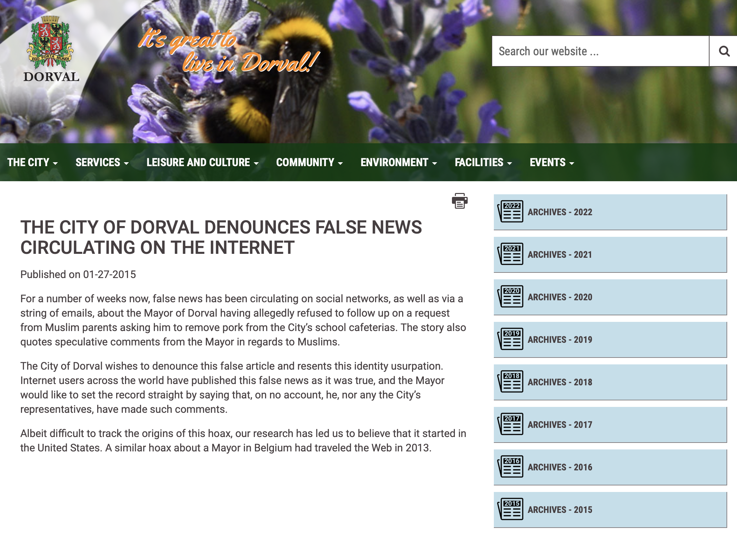Click the 2018 newspaper archive icon

point(510,381)
